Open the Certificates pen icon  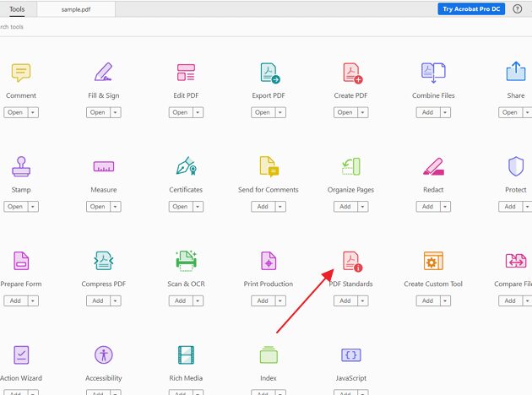click(x=186, y=165)
